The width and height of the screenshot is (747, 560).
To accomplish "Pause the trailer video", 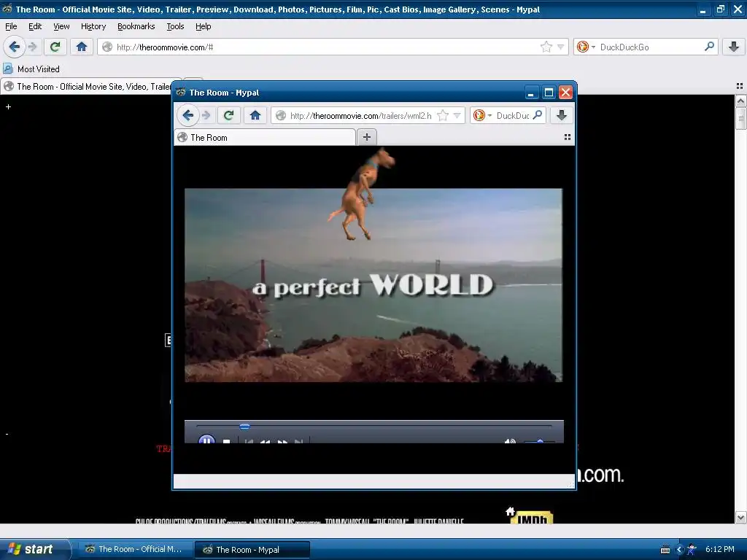I will (206, 440).
